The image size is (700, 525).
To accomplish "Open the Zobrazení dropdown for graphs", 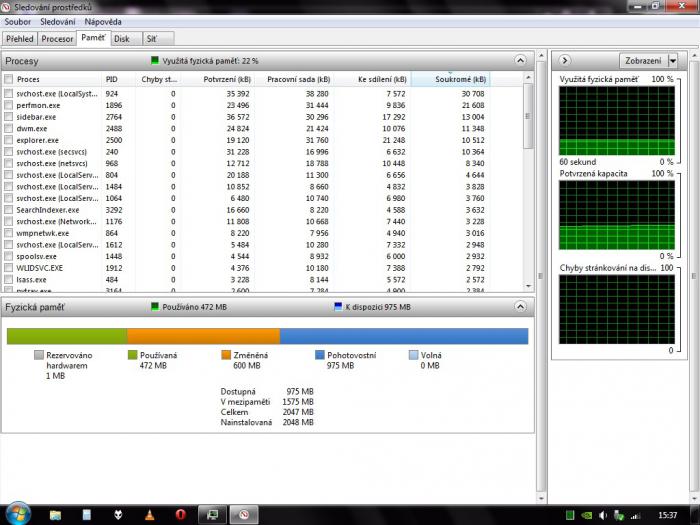I will pos(648,61).
